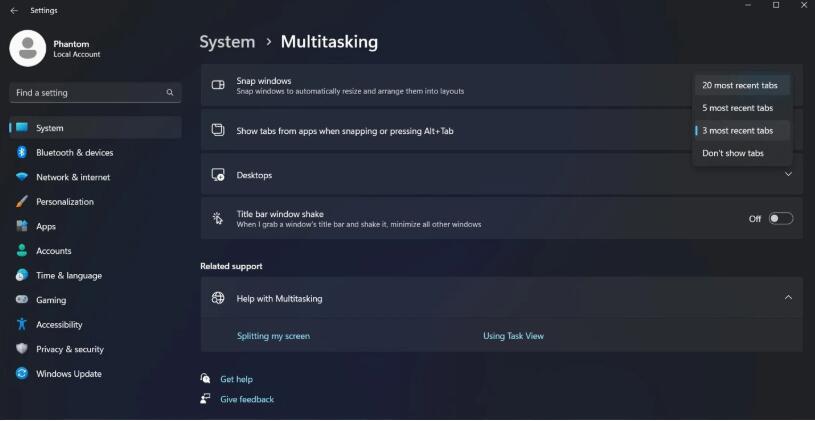Click the Get help link

pyautogui.click(x=236, y=379)
